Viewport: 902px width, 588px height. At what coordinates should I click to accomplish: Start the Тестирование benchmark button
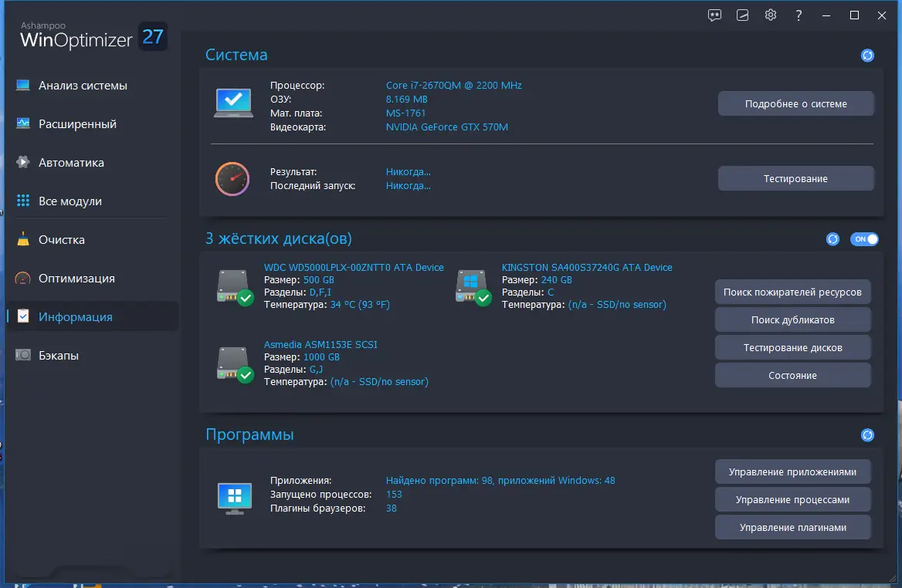point(795,179)
